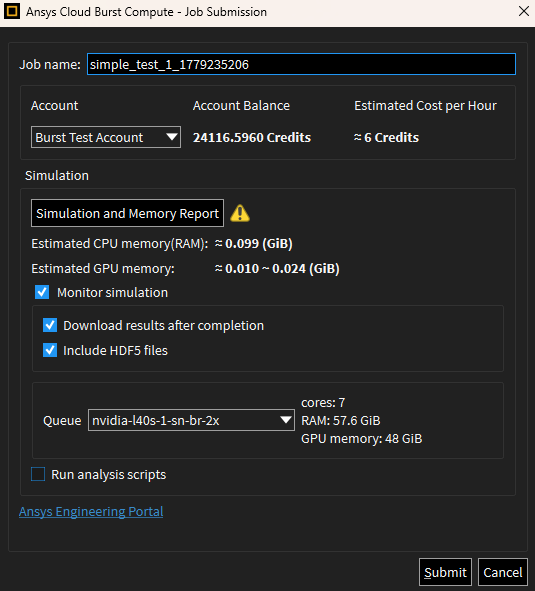Image resolution: width=535 pixels, height=591 pixels.
Task: Cancel the job submission
Action: 503,572
